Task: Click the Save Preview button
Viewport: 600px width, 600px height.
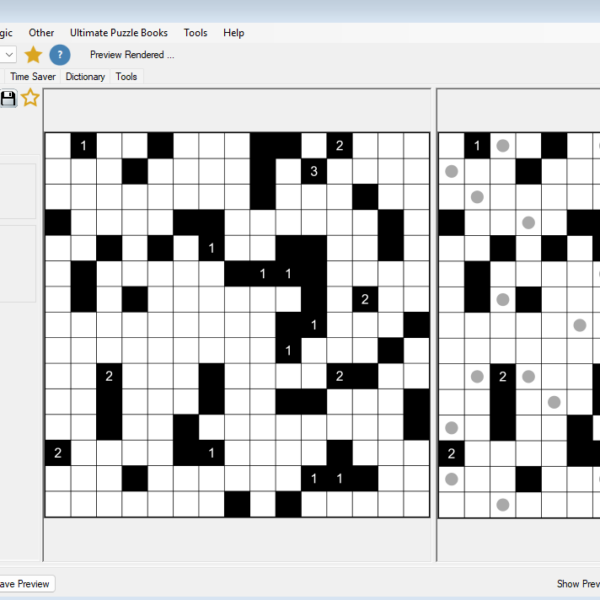Action: tap(24, 583)
